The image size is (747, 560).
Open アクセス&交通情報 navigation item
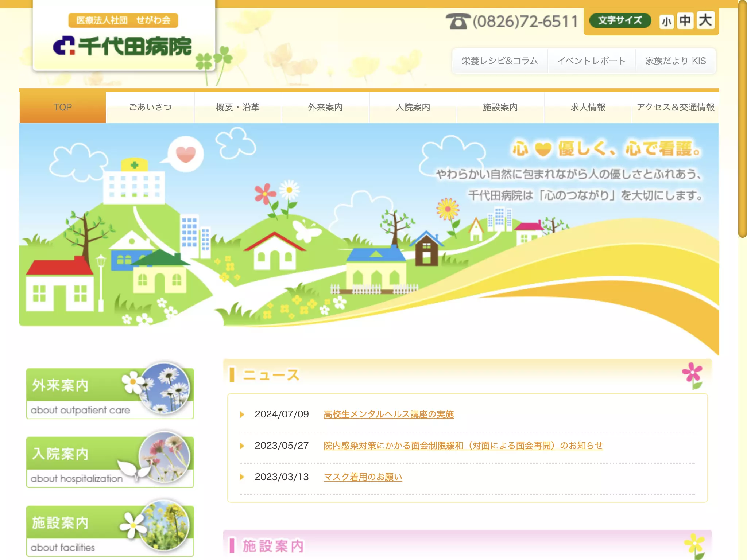click(x=676, y=107)
